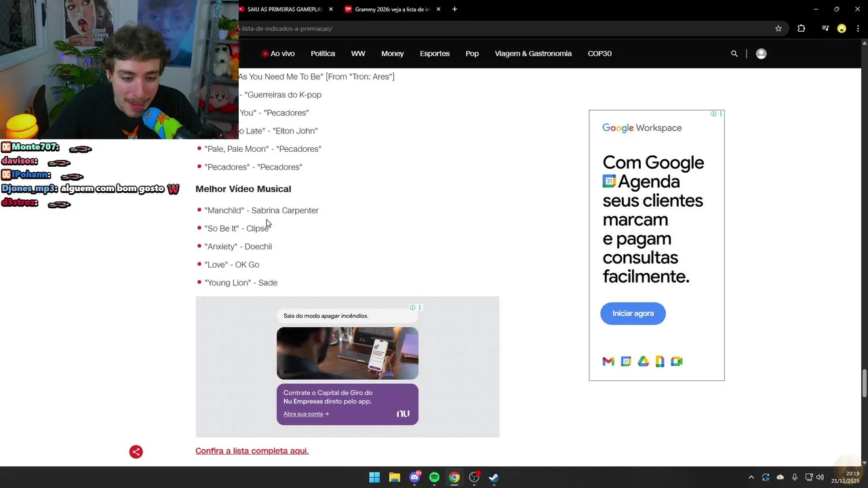868x488 pixels.
Task: Open Steam from the taskbar
Action: coord(494,477)
